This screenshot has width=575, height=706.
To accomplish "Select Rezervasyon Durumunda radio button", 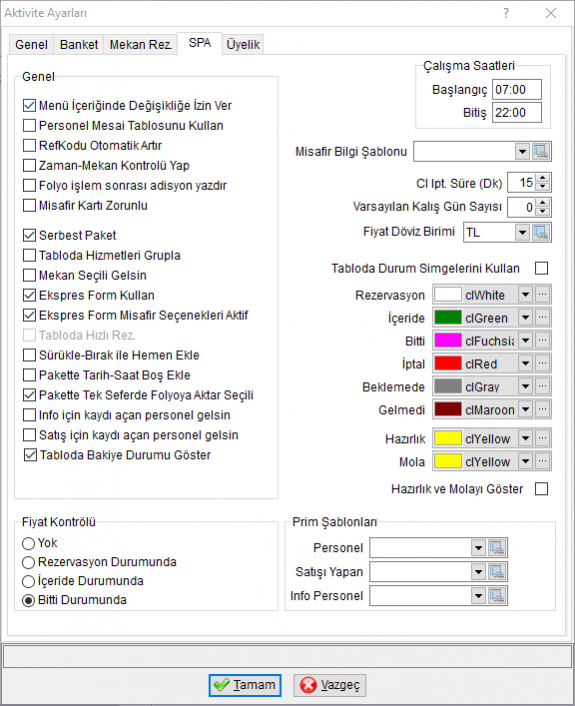I will [x=28, y=562].
